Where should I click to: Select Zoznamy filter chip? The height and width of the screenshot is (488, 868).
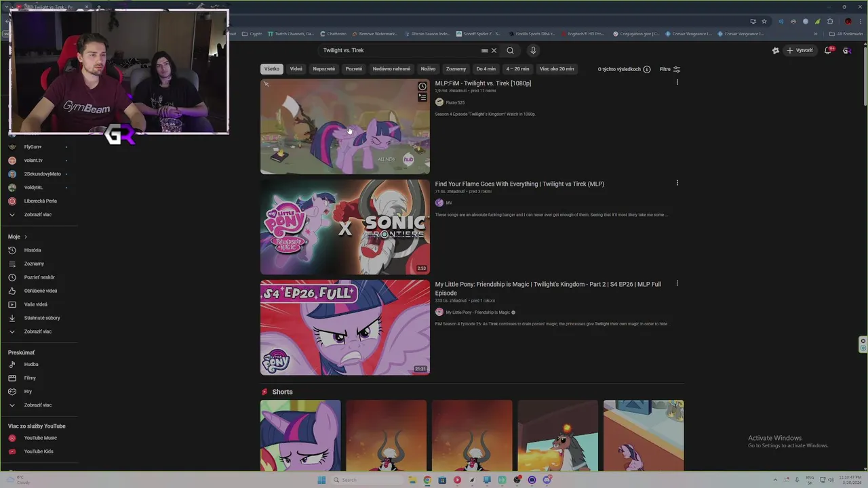point(456,69)
